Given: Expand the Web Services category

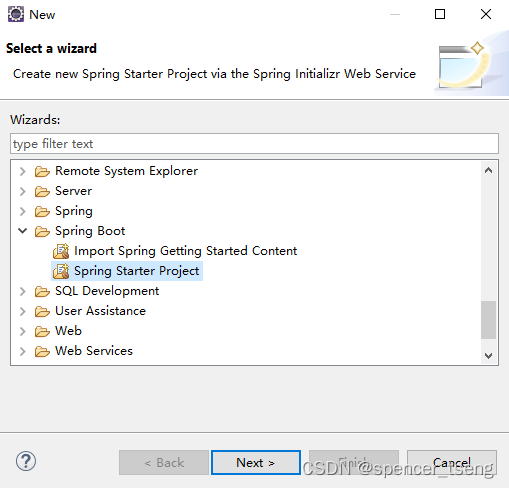Looking at the screenshot, I should point(22,351).
